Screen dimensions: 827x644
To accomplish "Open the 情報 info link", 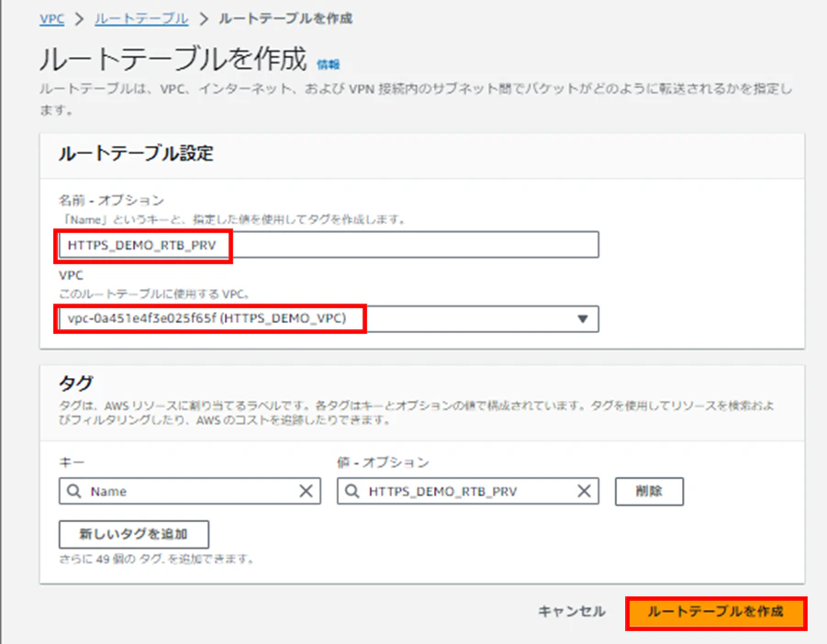I will tap(328, 64).
